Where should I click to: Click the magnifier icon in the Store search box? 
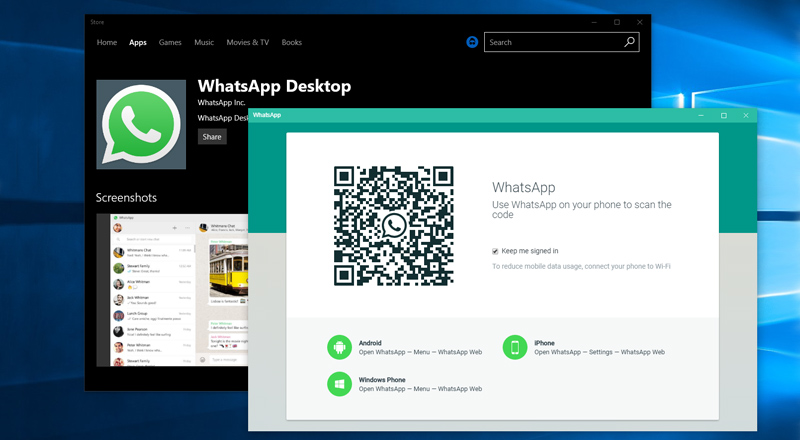(630, 42)
